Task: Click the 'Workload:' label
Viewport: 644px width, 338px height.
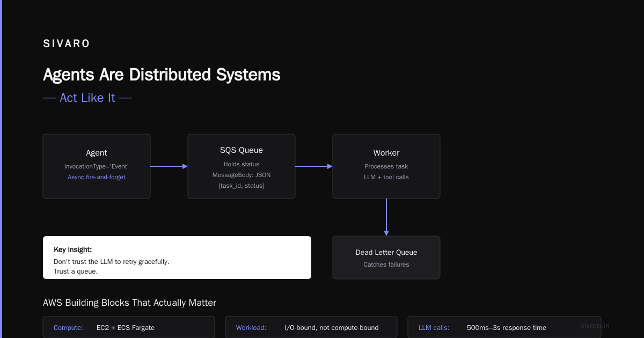Action: coord(251,328)
